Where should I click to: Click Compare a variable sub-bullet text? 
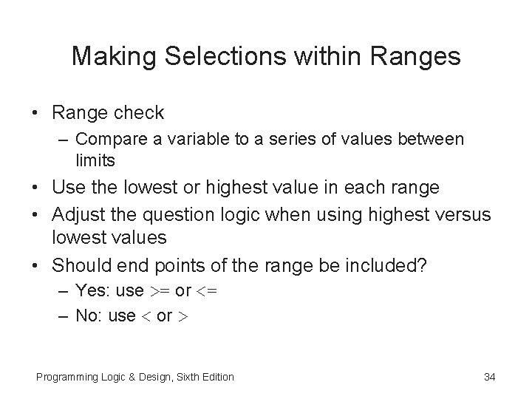(270, 149)
